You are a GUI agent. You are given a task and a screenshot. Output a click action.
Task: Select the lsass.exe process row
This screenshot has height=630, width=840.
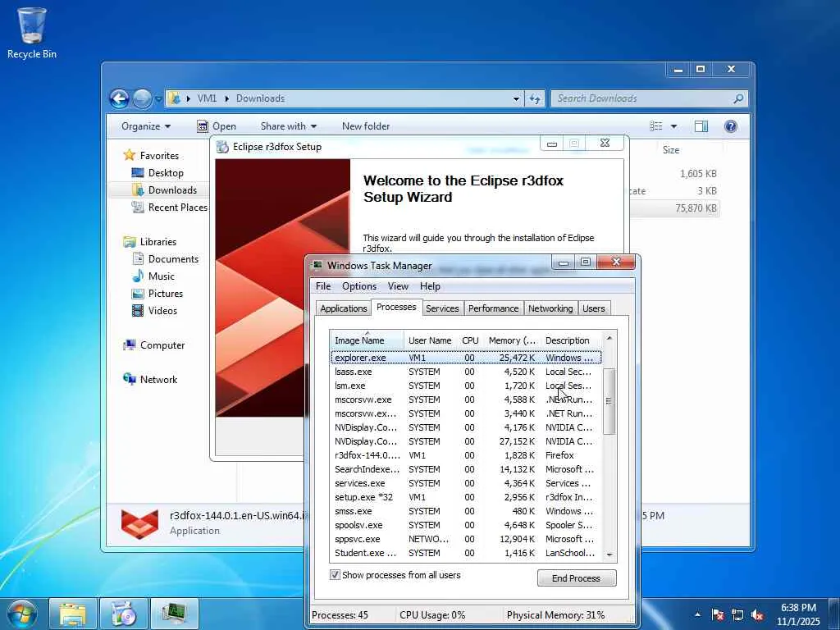[x=466, y=372]
